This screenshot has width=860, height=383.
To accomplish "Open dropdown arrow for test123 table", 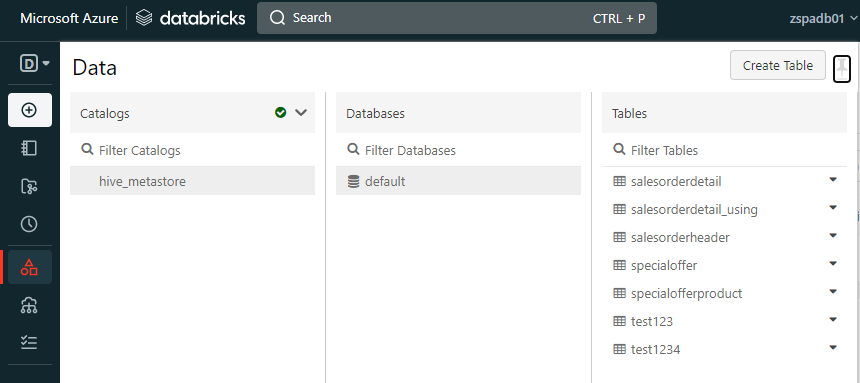I will (x=833, y=319).
